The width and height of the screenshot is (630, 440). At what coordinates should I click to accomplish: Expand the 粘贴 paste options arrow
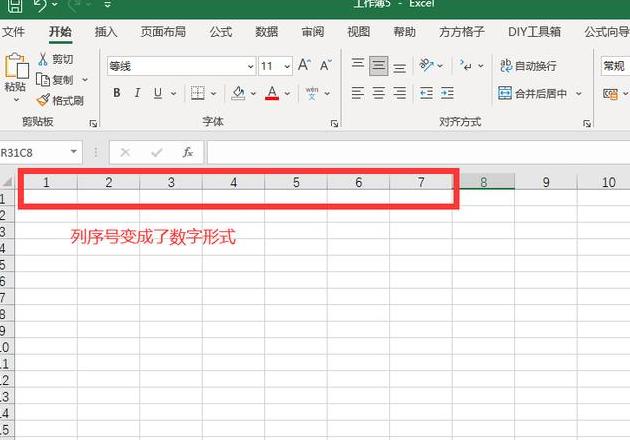16,100
